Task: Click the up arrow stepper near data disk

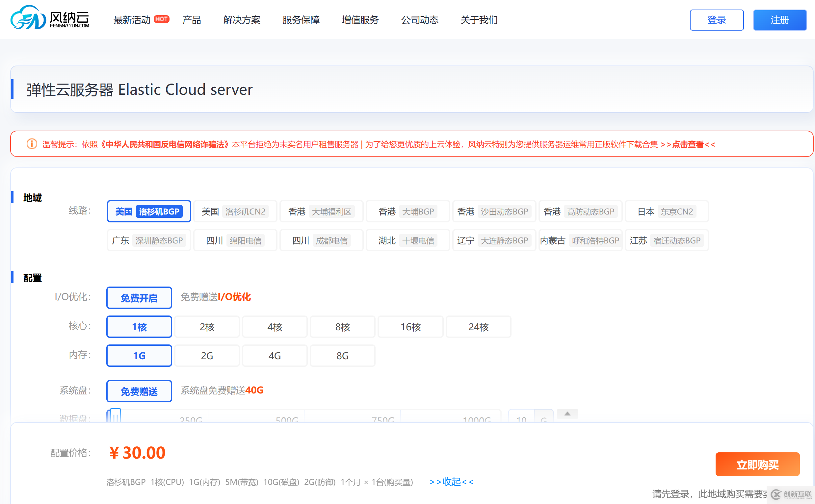Action: 567,414
